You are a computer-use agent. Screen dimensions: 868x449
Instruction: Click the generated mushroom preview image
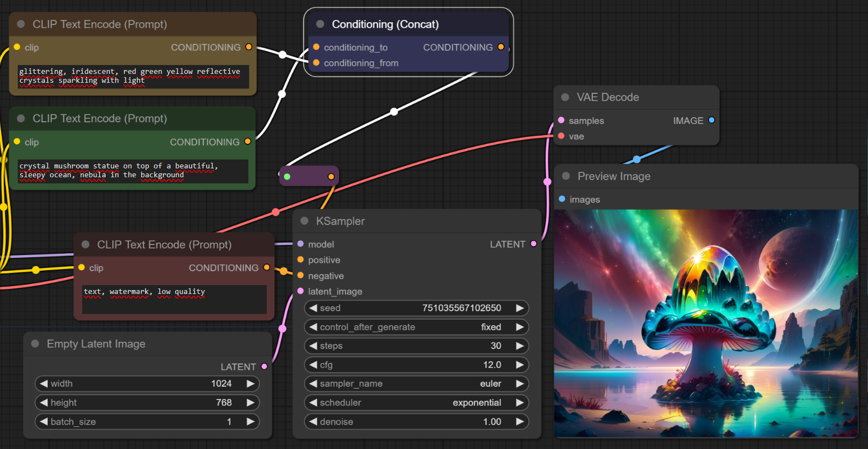point(706,323)
